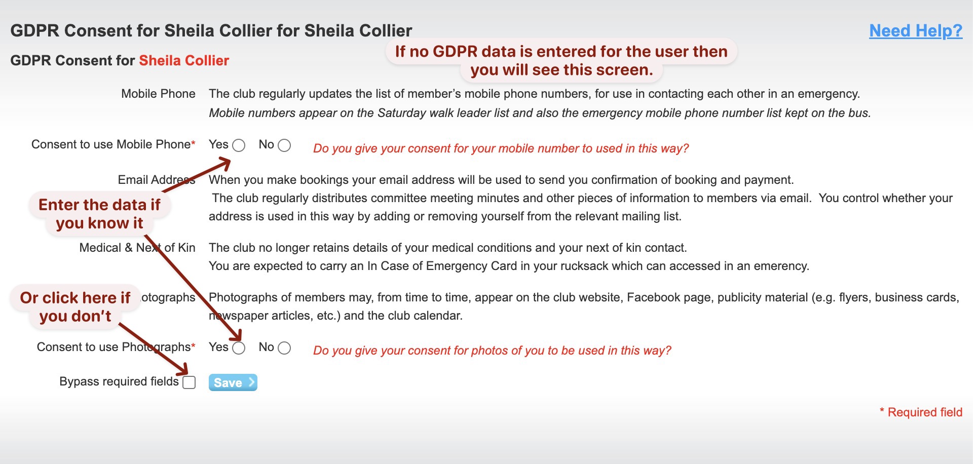This screenshot has width=980, height=464.
Task: Select Yes for Consent to use Photographs
Action: [238, 347]
